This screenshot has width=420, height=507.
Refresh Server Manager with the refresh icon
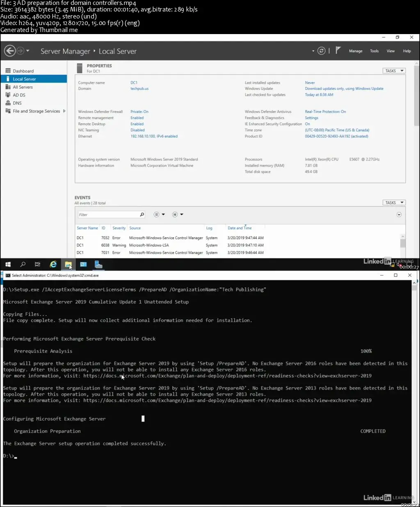pos(322,51)
